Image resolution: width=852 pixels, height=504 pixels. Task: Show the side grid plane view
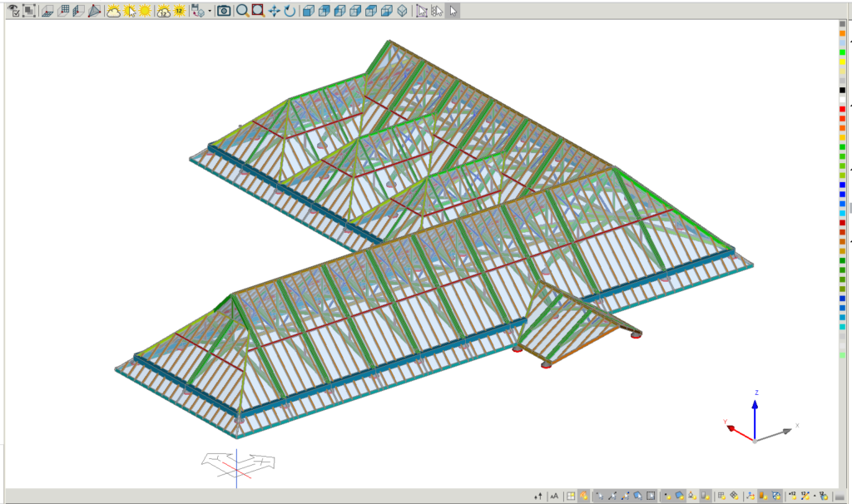78,11
